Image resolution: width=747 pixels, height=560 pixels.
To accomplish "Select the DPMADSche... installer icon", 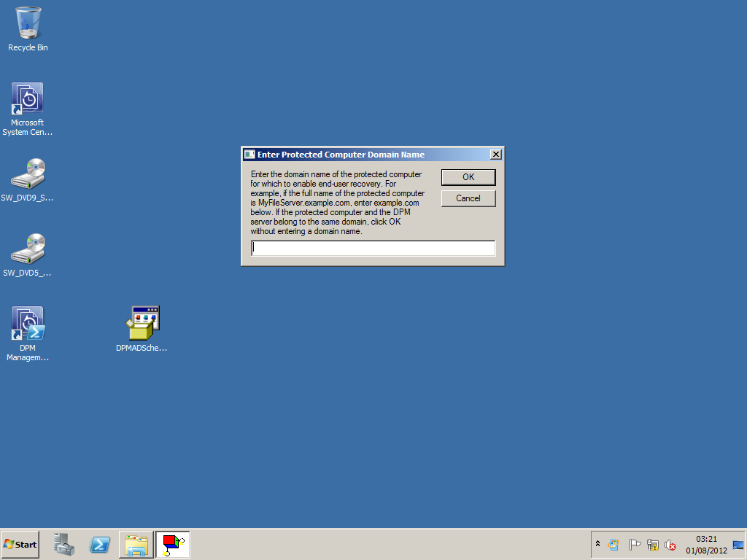I will point(142,329).
